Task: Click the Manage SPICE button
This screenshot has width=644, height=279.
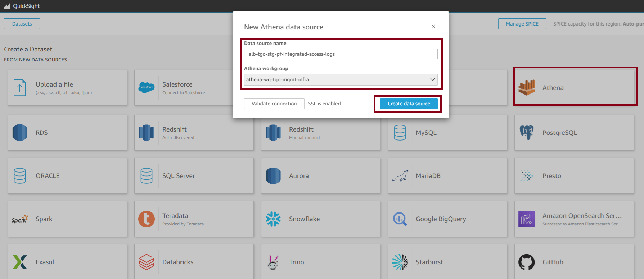Action: click(522, 24)
